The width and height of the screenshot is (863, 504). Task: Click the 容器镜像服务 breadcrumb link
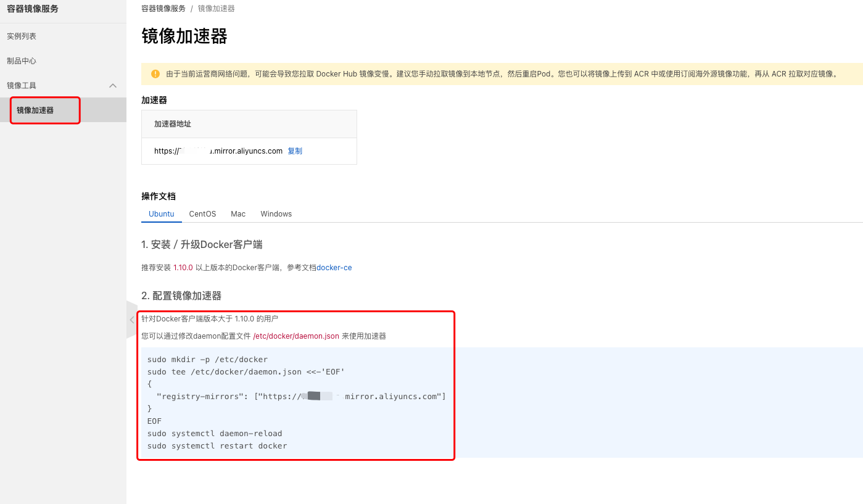coord(163,9)
